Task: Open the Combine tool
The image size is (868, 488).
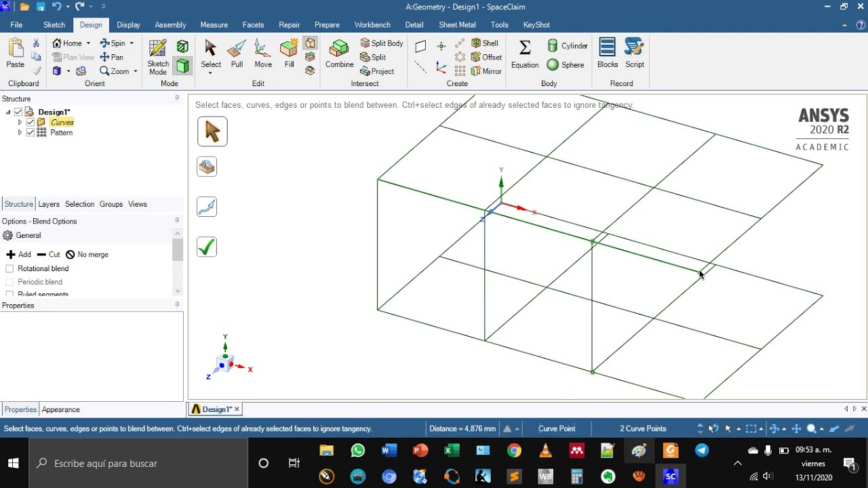Action: [339, 54]
